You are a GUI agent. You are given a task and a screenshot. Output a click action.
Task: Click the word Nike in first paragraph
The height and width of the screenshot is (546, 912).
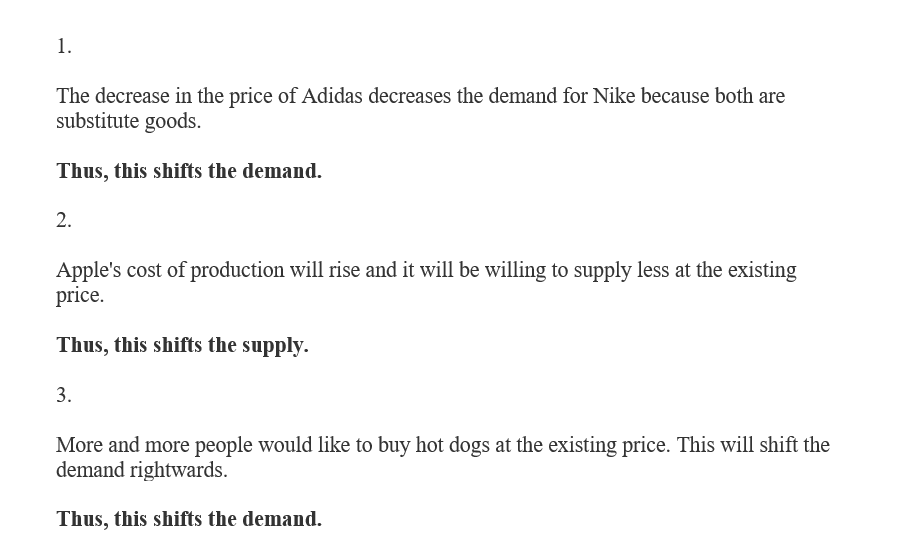(614, 96)
